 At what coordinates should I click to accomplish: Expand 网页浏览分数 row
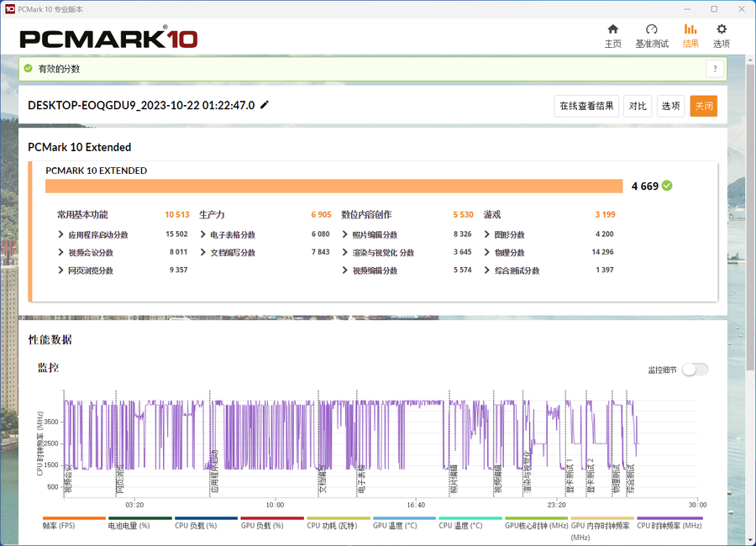click(x=60, y=270)
